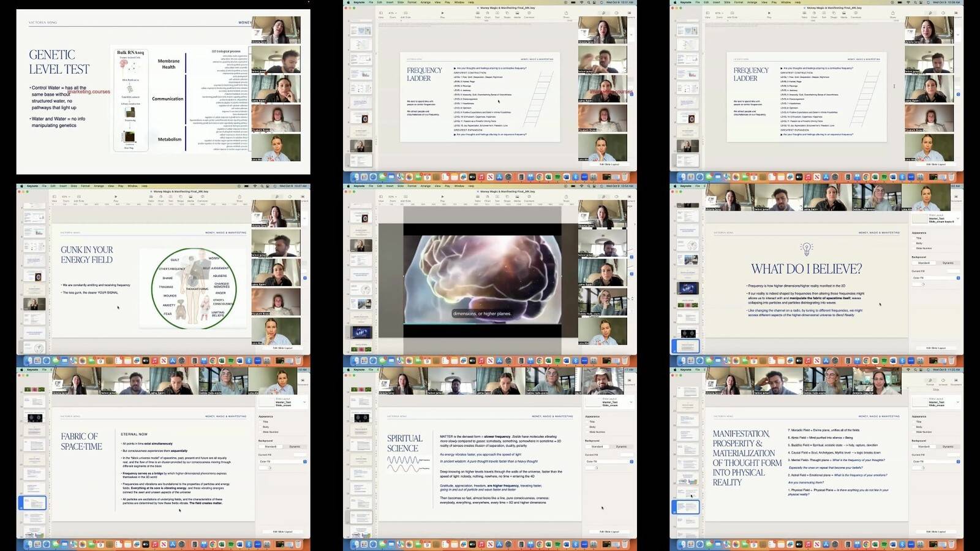Select the highlighted slide thumbnail in the Manifestation frame navigator
This screenshot has height=551, width=980.
pyautogui.click(x=687, y=507)
